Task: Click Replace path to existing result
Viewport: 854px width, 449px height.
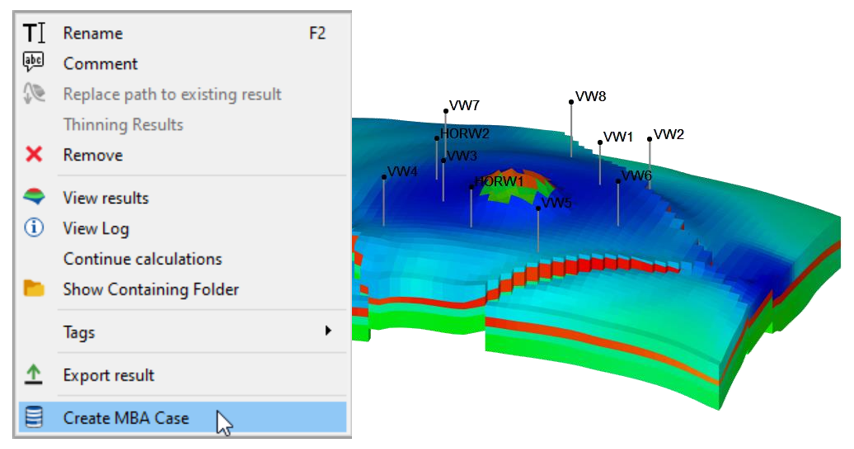Action: point(182,94)
